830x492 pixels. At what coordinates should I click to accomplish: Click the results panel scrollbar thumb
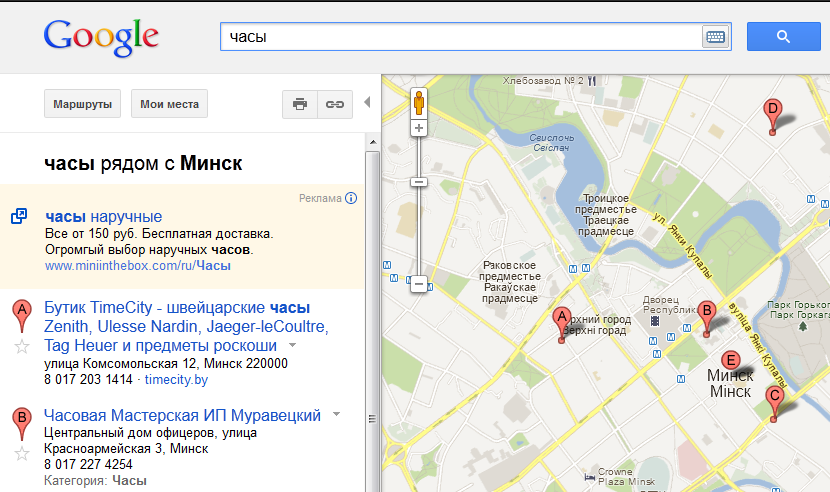373,321
